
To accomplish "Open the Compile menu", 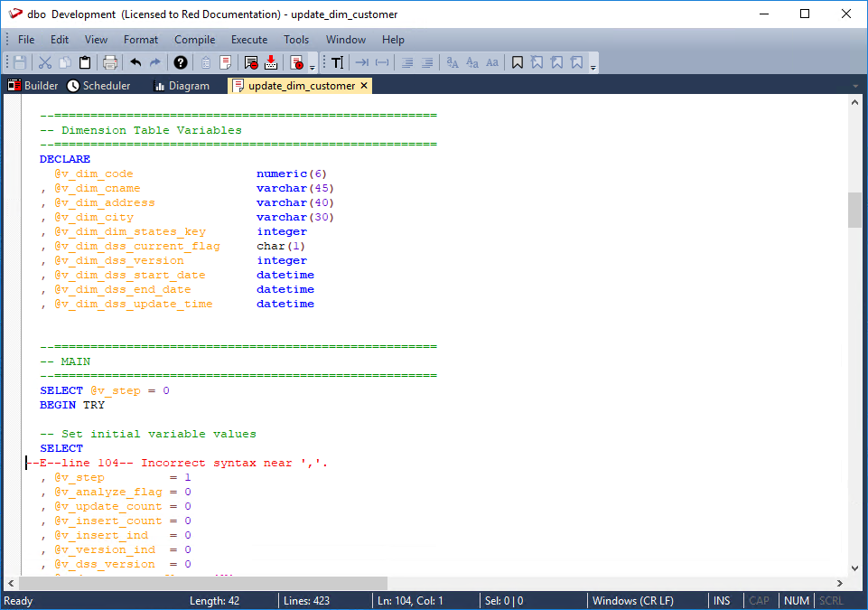I will click(194, 40).
